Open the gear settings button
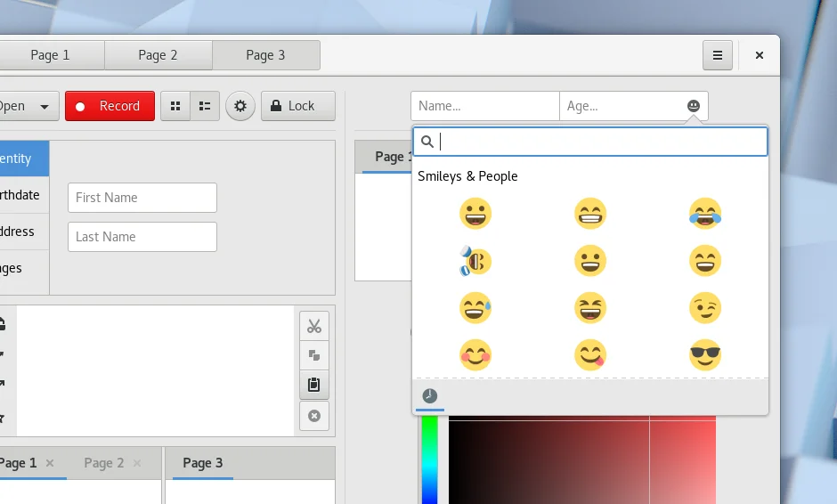 240,106
